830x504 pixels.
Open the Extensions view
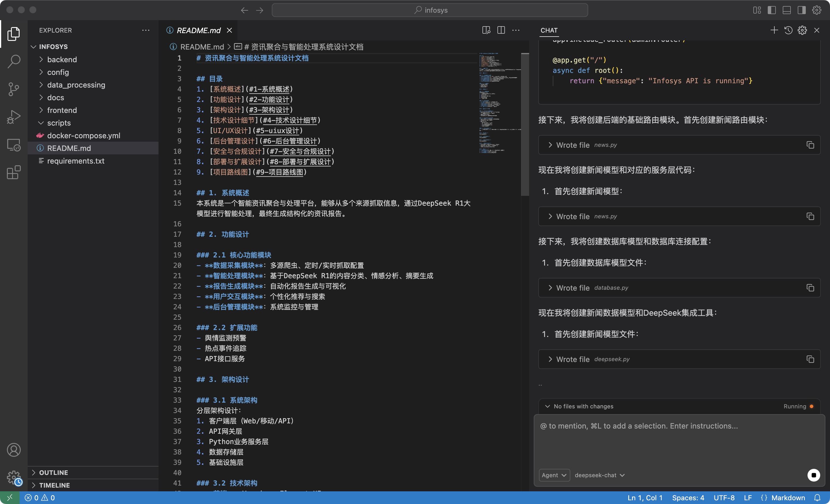(x=14, y=173)
